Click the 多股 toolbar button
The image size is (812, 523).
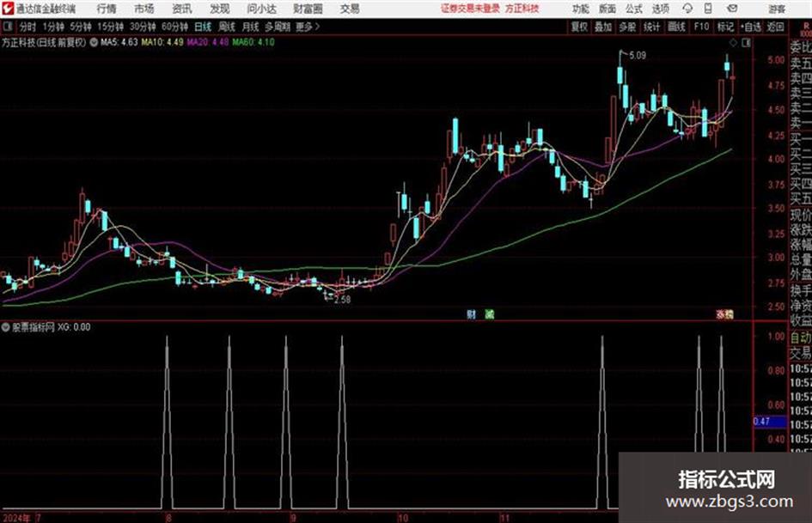[x=627, y=27]
